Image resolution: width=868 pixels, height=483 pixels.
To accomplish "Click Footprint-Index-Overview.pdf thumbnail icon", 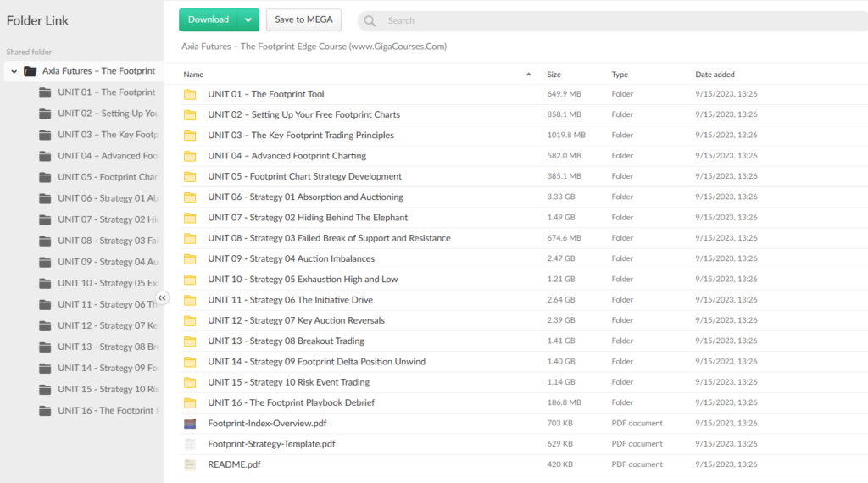I will coord(190,424).
